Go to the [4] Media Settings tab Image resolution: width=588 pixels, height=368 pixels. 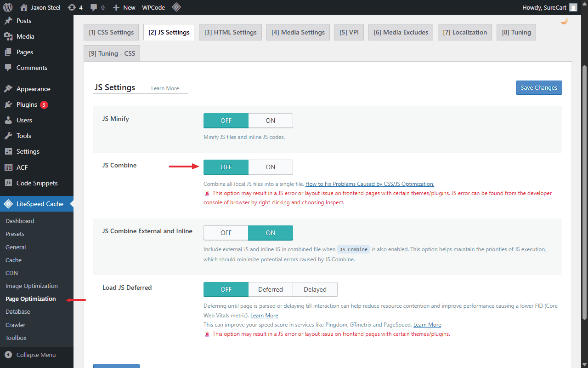[298, 32]
